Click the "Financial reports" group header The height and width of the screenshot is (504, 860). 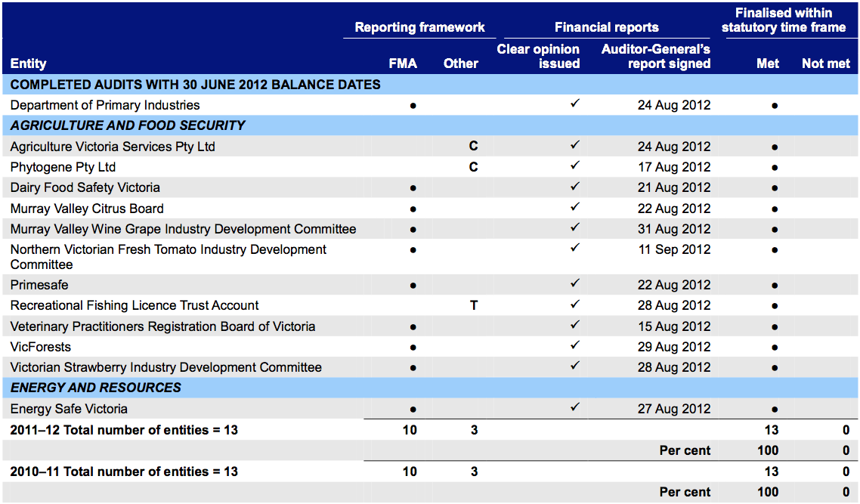607,27
